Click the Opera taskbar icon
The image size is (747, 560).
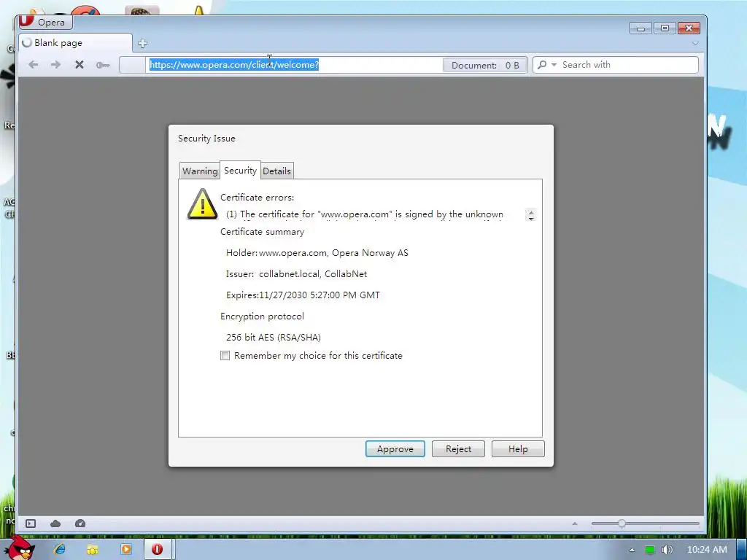point(158,549)
